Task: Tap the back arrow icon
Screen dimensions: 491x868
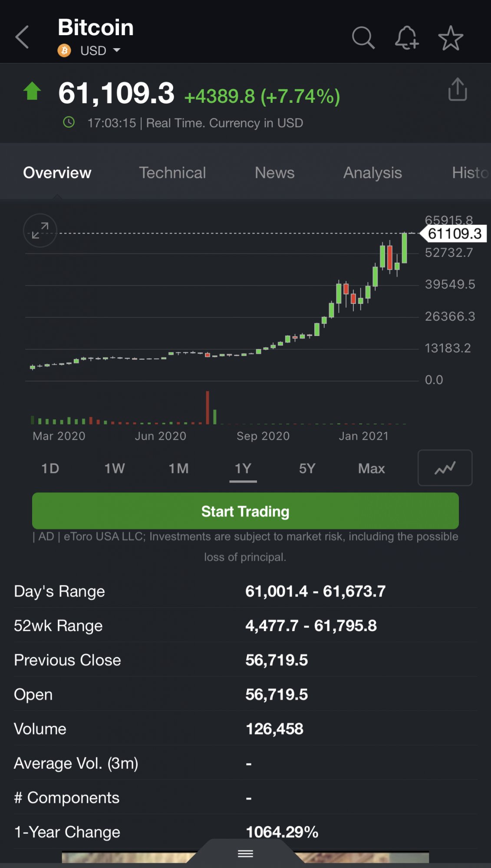Action: click(23, 37)
